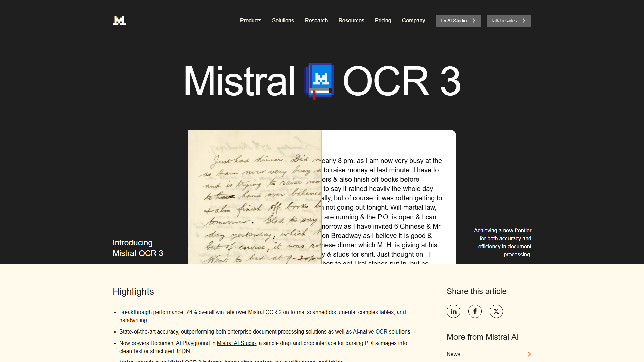Screen dimensions: 644x362
Task: Click the Mistral AI logo
Action: pos(119,20)
